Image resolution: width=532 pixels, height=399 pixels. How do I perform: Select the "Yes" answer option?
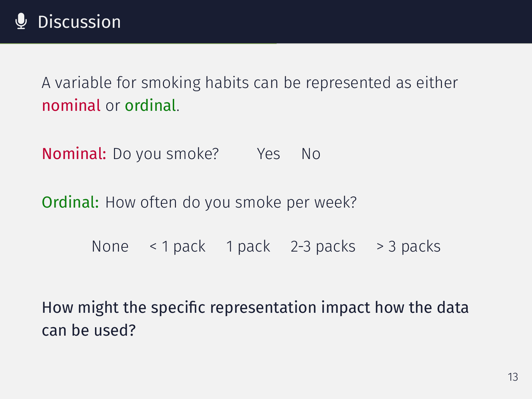tap(268, 154)
